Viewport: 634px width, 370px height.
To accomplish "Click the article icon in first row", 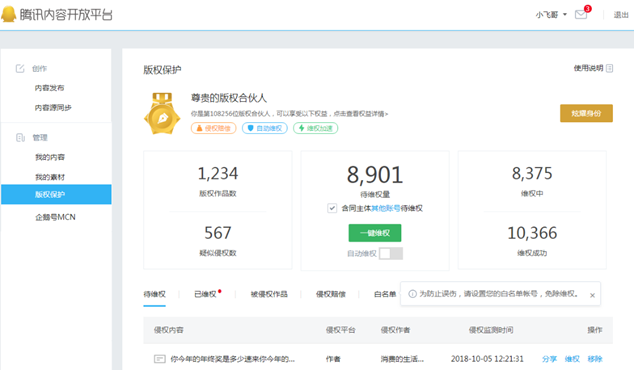I will [160, 359].
